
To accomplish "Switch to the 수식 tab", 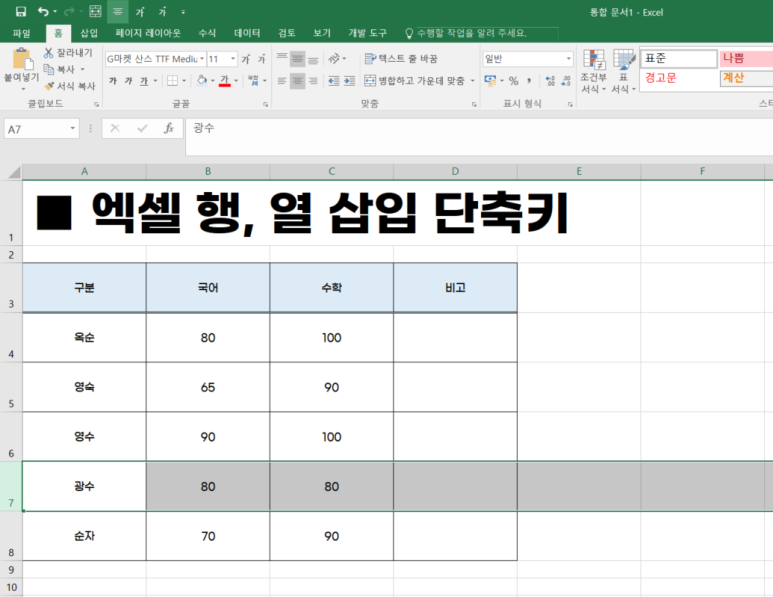I will tap(207, 33).
